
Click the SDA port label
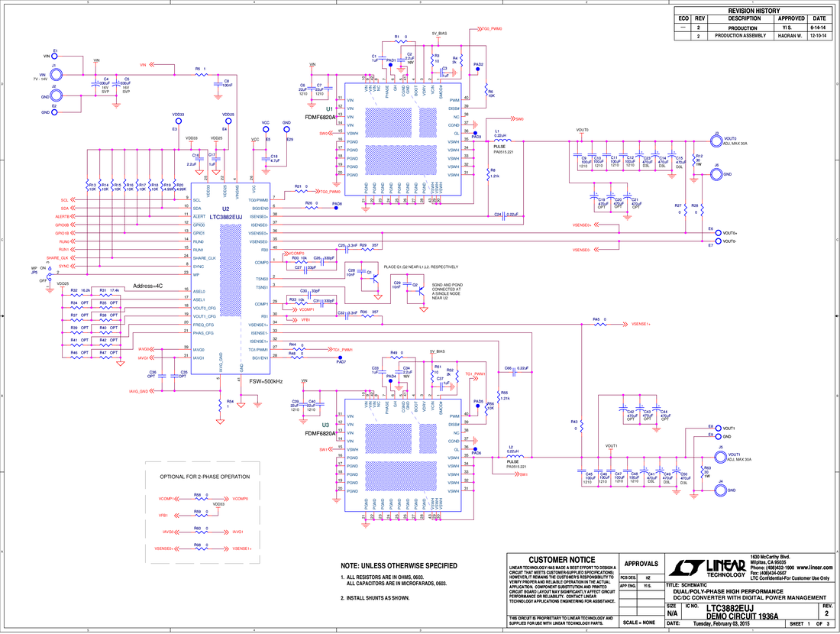click(x=65, y=209)
